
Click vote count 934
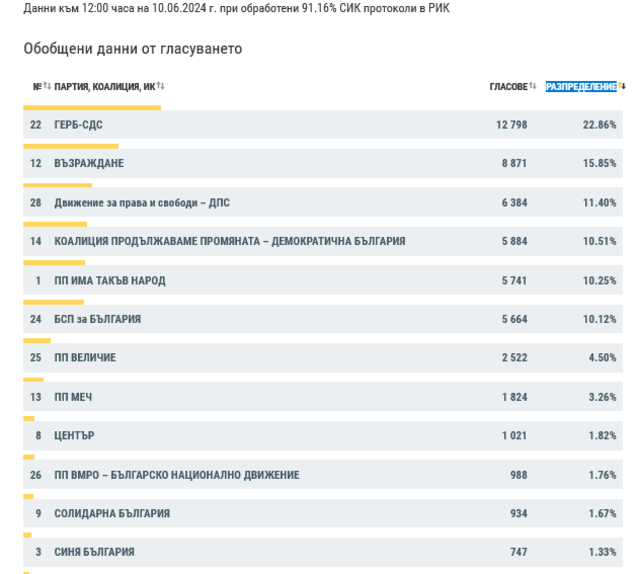[x=518, y=513]
